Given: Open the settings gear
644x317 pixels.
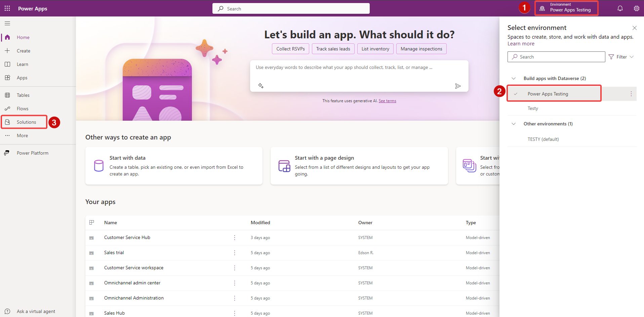Looking at the screenshot, I should click(637, 8).
